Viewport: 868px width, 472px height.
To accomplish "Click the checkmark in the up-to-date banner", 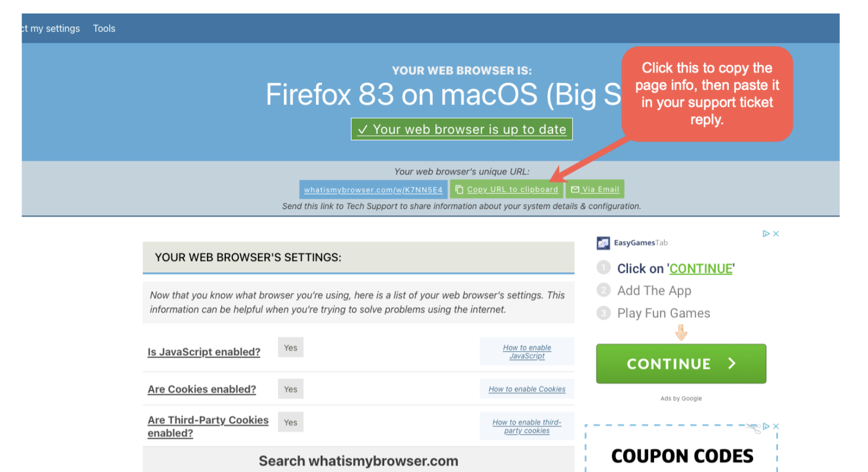I will (363, 129).
